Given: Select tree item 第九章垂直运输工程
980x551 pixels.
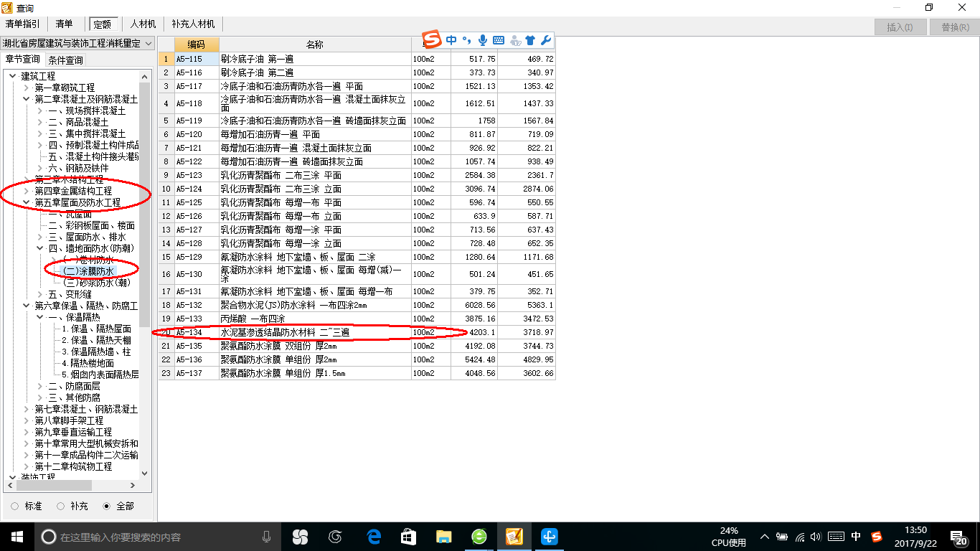Looking at the screenshot, I should click(x=73, y=432).
